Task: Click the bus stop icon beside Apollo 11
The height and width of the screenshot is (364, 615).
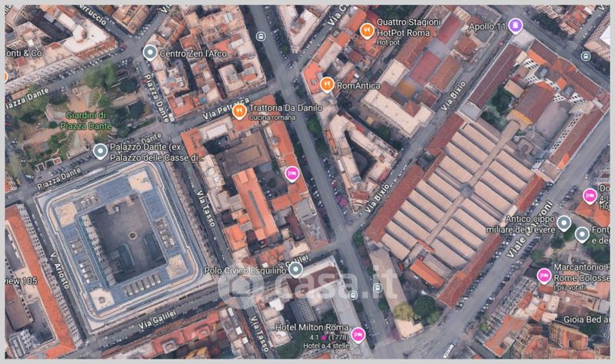Action: point(586,56)
